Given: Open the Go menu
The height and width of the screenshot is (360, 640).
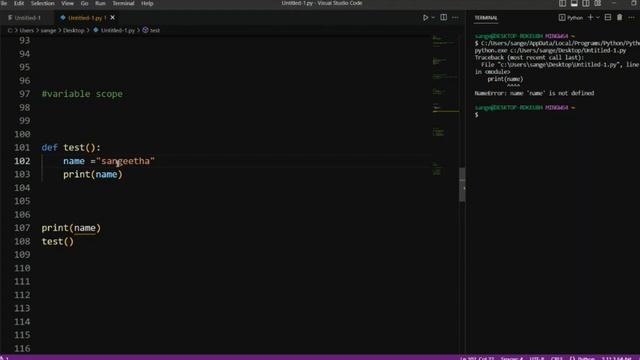Looking at the screenshot, I should click(x=84, y=3).
